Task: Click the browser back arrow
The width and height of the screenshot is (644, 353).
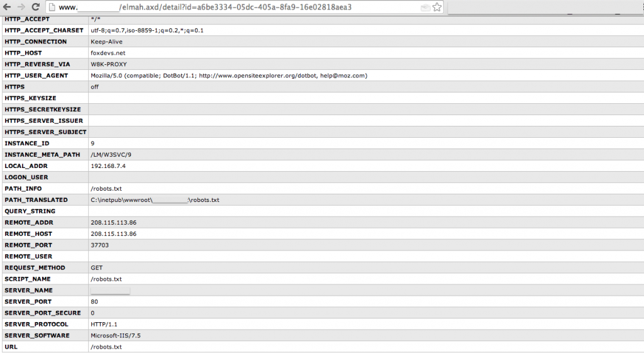Action: (x=7, y=7)
